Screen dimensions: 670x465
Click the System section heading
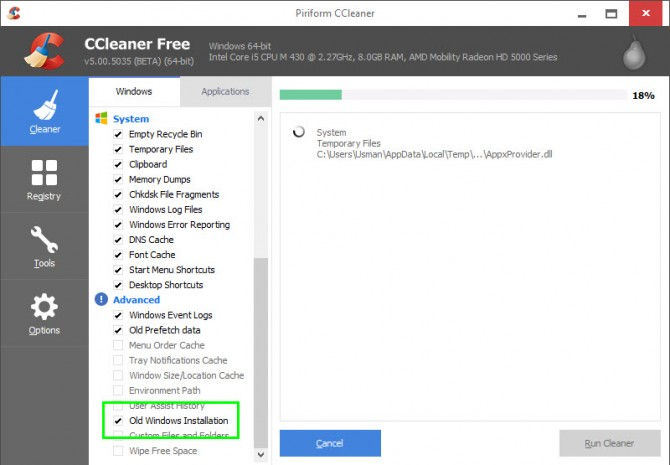131,119
